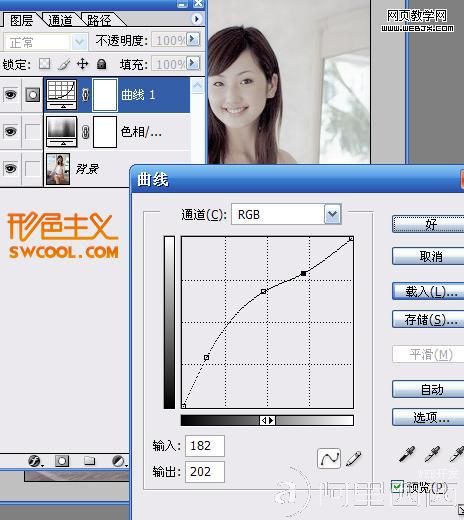
Task: Click the 自动 button
Action: click(x=429, y=389)
